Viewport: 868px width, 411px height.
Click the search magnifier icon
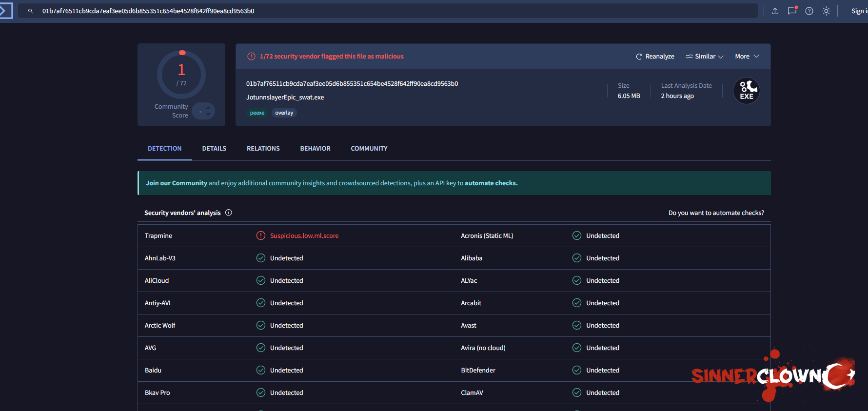(31, 11)
